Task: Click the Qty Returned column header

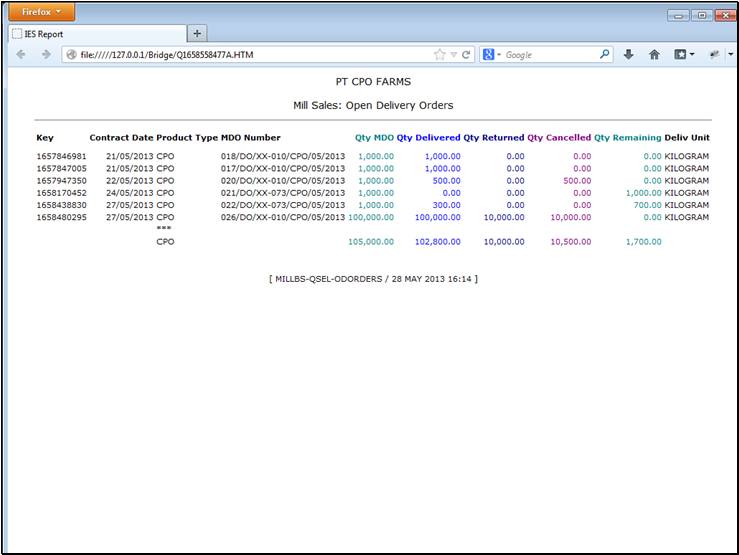Action: (493, 138)
